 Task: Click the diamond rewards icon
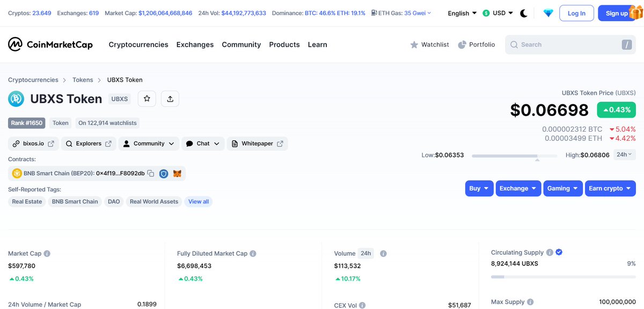(x=548, y=13)
